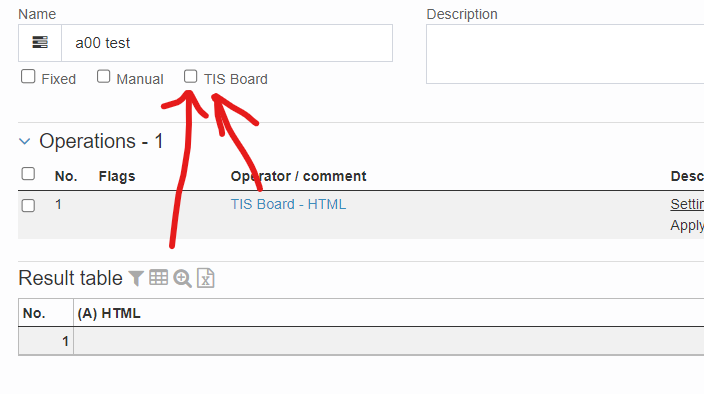This screenshot has width=704, height=394.
Task: Click the stacked-bars icon beside the Name field
Action: pos(40,43)
